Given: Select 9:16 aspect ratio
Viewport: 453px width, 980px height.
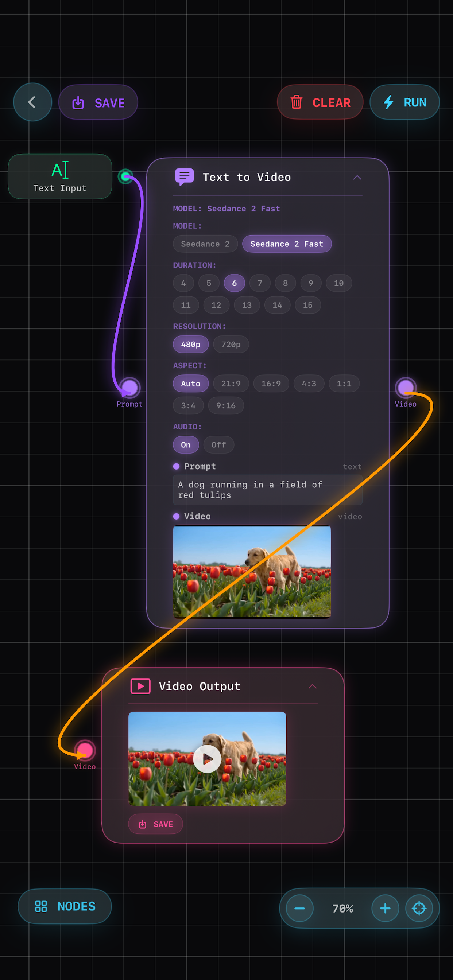Looking at the screenshot, I should tap(226, 405).
